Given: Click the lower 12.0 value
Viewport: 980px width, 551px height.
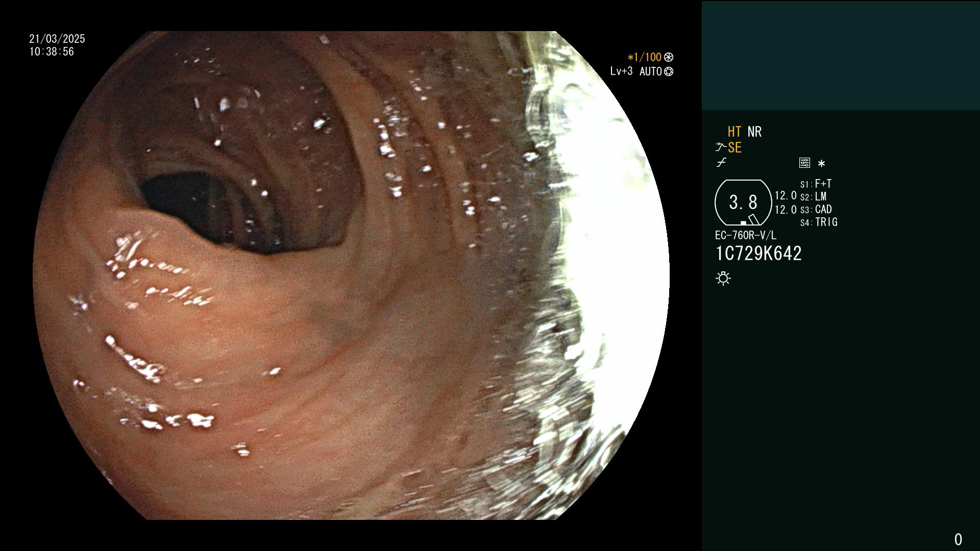Looking at the screenshot, I should coord(786,209).
